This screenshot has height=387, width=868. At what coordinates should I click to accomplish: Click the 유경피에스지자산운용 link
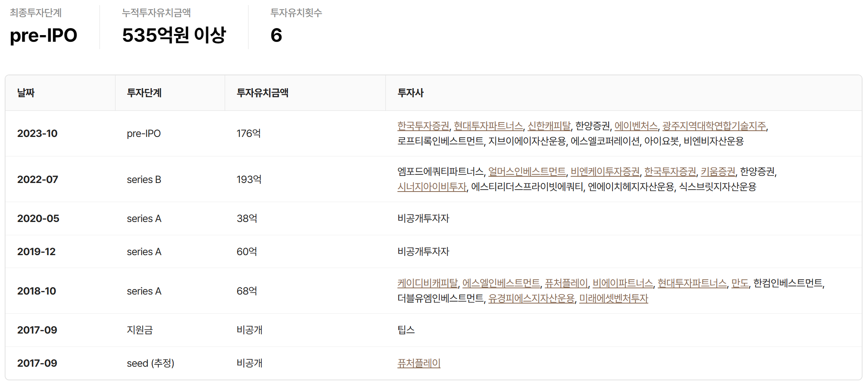click(x=531, y=298)
